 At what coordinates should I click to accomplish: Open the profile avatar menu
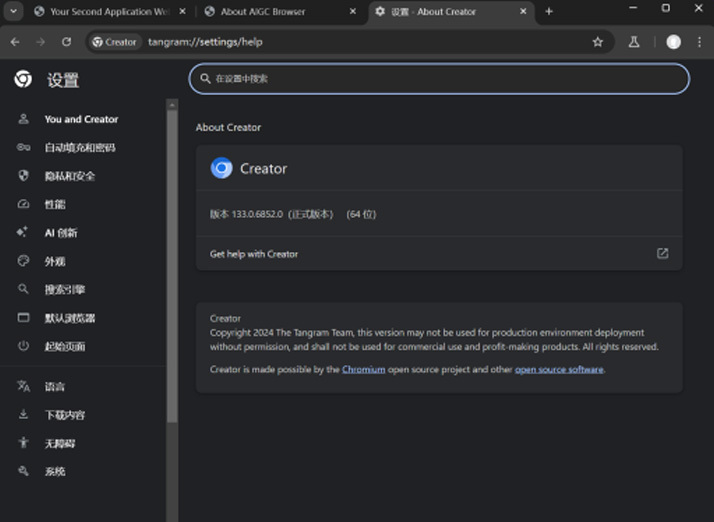coord(673,42)
